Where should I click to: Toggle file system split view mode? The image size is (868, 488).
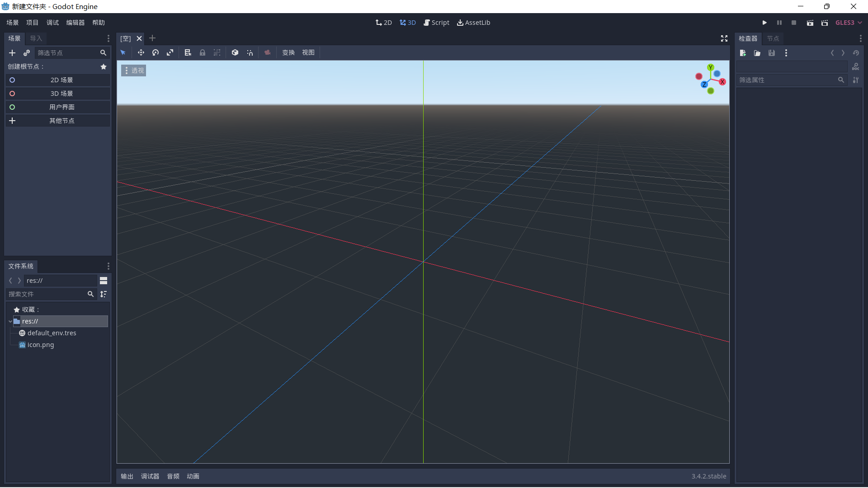pyautogui.click(x=104, y=281)
